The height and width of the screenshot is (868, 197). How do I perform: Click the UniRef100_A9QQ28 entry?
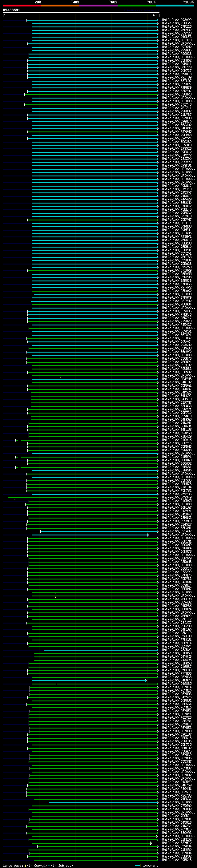[177, 54]
